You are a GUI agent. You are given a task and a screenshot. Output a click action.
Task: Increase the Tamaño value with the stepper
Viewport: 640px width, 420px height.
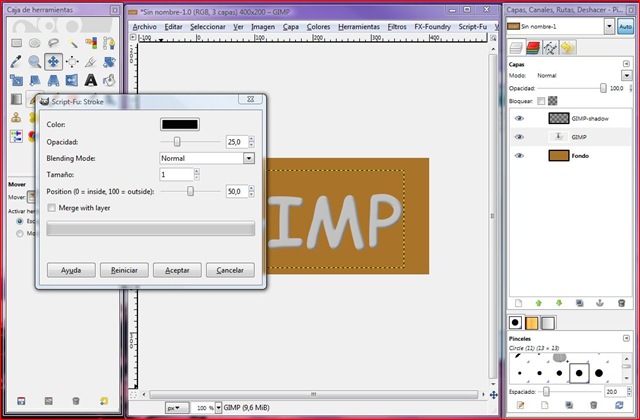197,172
